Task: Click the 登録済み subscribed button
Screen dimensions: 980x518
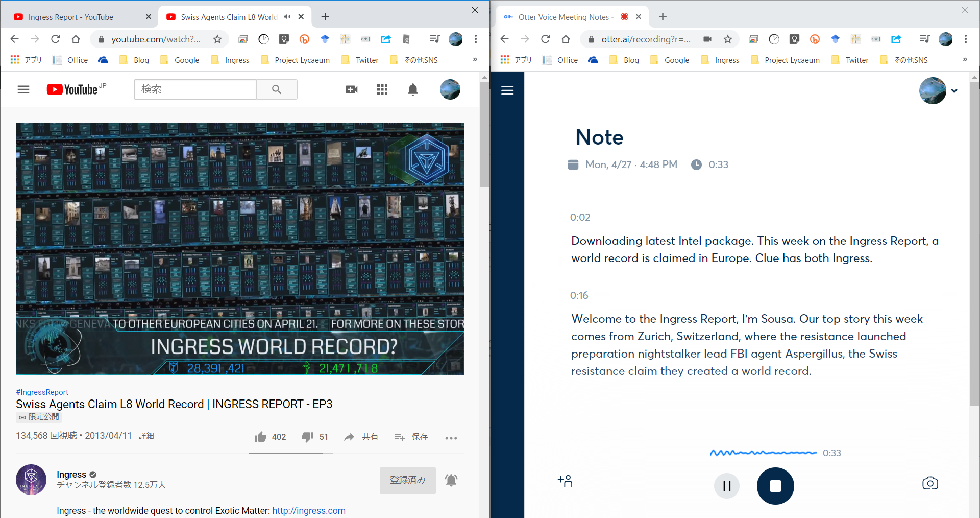Action: 408,480
